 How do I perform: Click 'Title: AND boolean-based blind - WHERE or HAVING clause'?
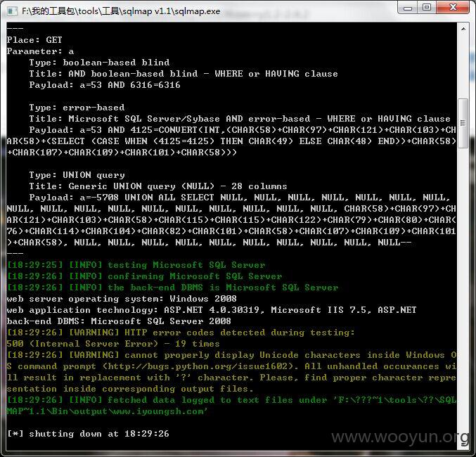point(184,74)
